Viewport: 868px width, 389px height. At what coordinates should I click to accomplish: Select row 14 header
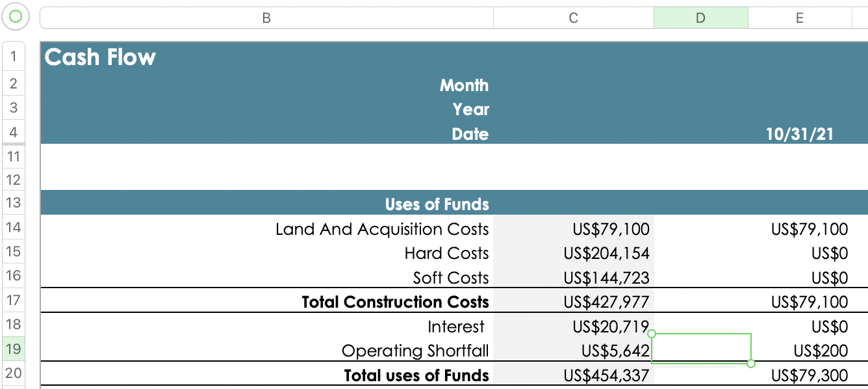(x=13, y=228)
